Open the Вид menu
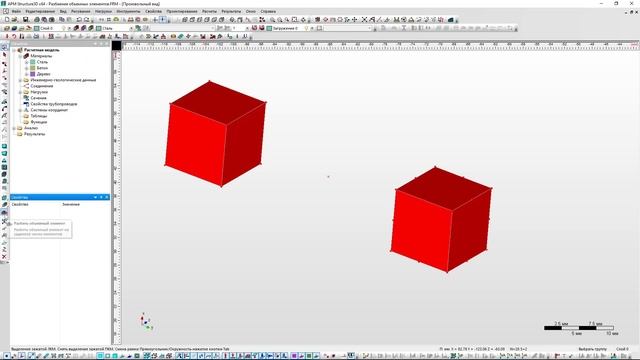Image resolution: width=640 pixels, height=360 pixels. 63,11
